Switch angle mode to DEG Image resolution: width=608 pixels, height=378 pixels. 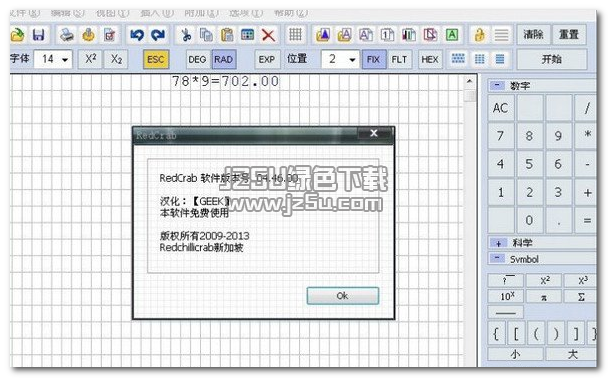(x=197, y=59)
